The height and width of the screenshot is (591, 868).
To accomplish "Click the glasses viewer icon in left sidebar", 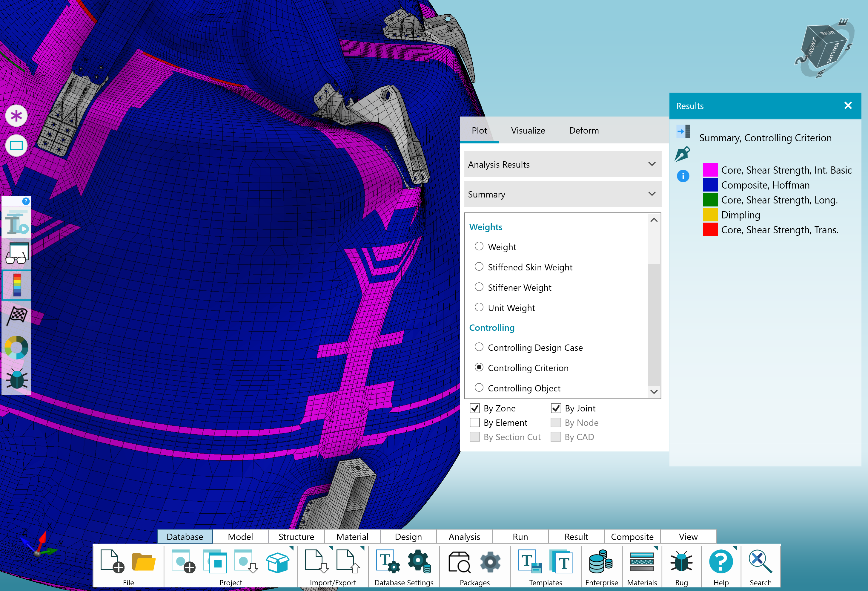I will click(x=17, y=253).
